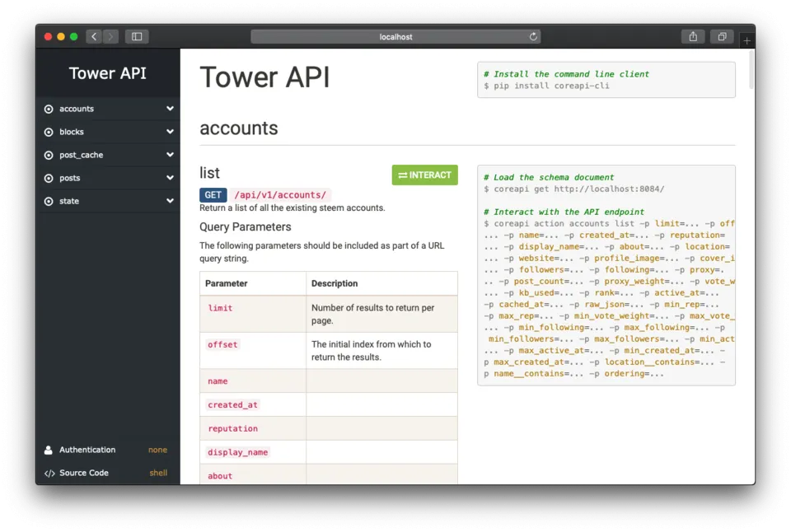Open the blocks sidebar menu item
This screenshot has height=532, width=791.
(x=108, y=132)
